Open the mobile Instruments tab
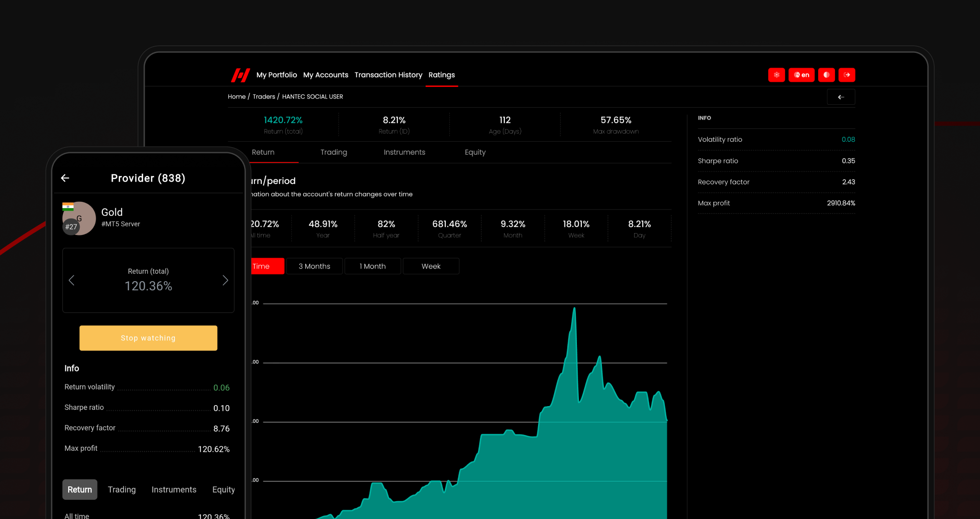 coord(174,490)
